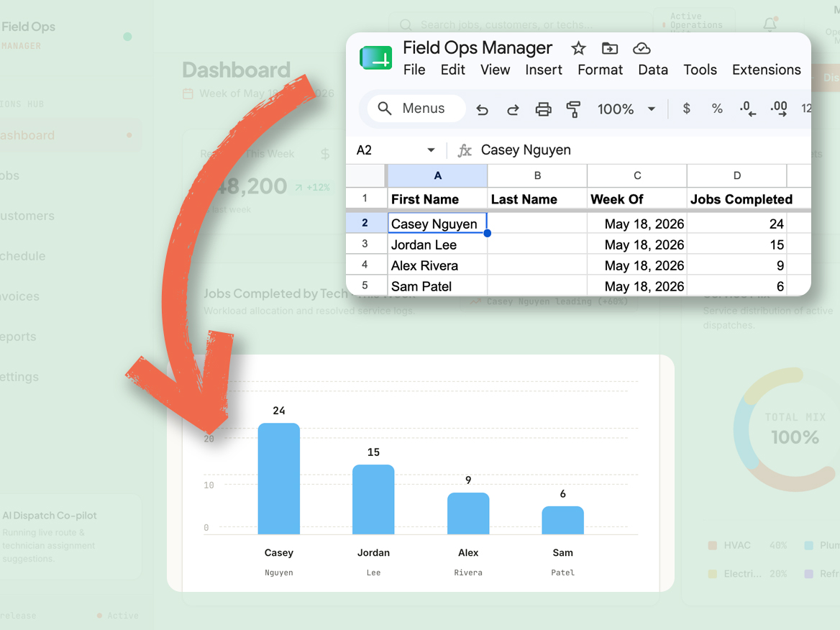This screenshot has height=630, width=840.
Task: Select column C header
Action: (x=637, y=175)
